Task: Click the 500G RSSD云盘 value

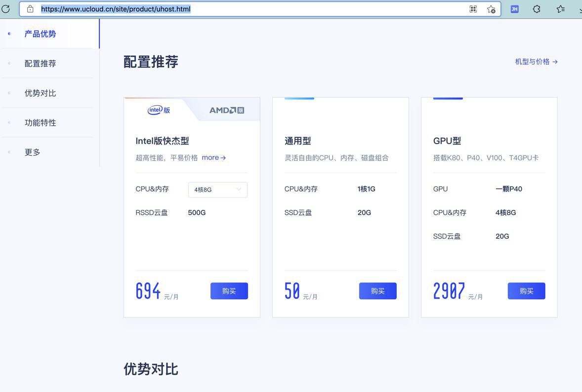Action: (x=197, y=212)
